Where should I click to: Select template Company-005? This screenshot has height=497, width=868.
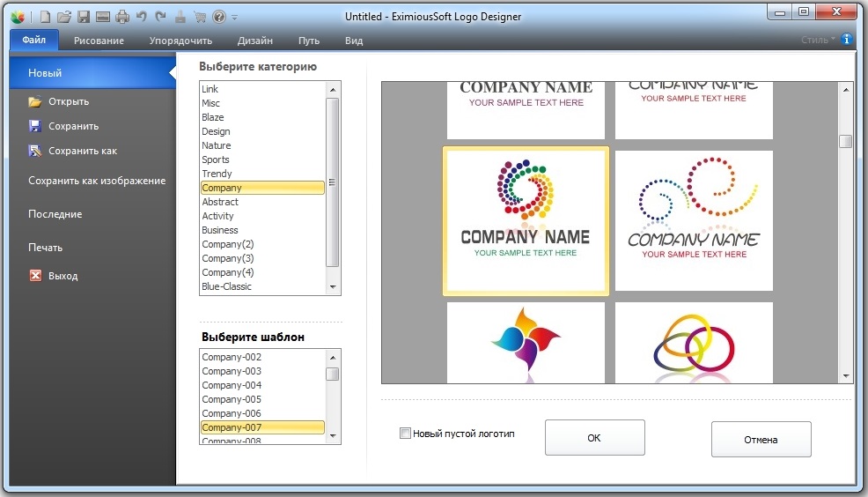[x=262, y=399]
